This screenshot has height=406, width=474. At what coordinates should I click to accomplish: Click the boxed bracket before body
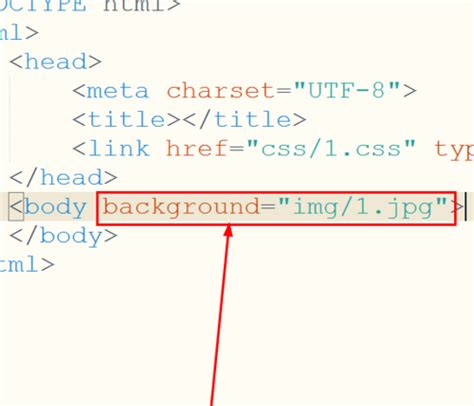point(16,207)
